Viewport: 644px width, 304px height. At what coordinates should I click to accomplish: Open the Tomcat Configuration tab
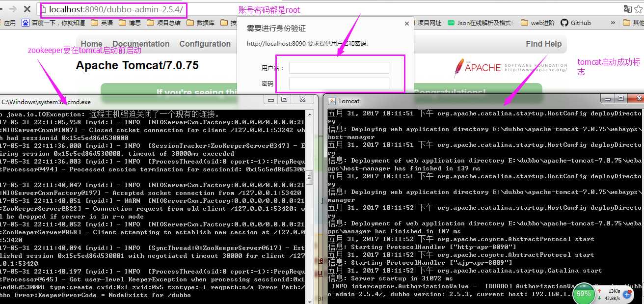coord(205,44)
